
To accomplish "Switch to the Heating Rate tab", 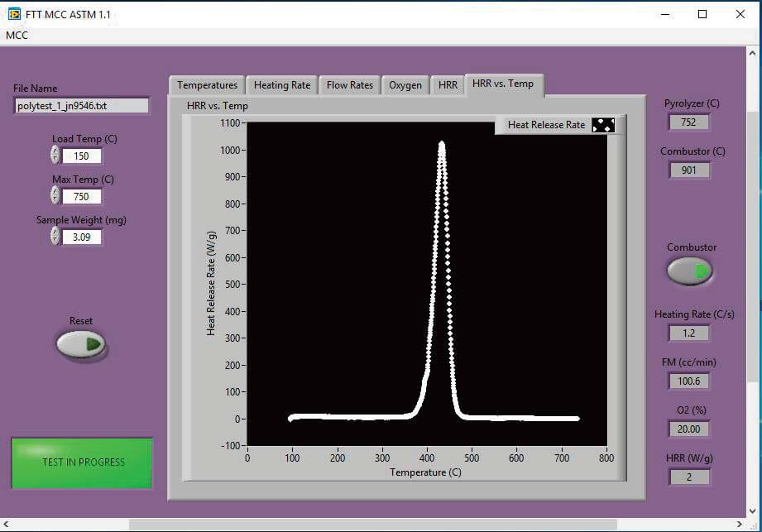I will click(x=282, y=85).
